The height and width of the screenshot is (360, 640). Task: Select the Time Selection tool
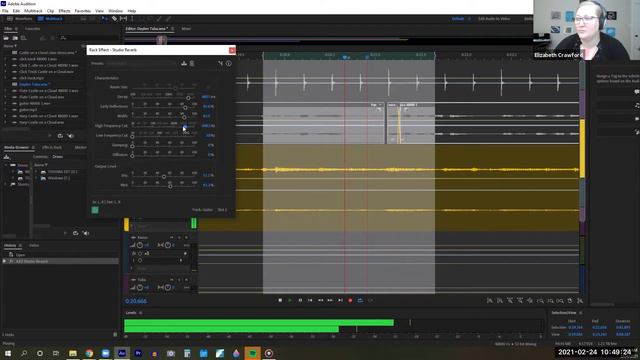pos(132,19)
